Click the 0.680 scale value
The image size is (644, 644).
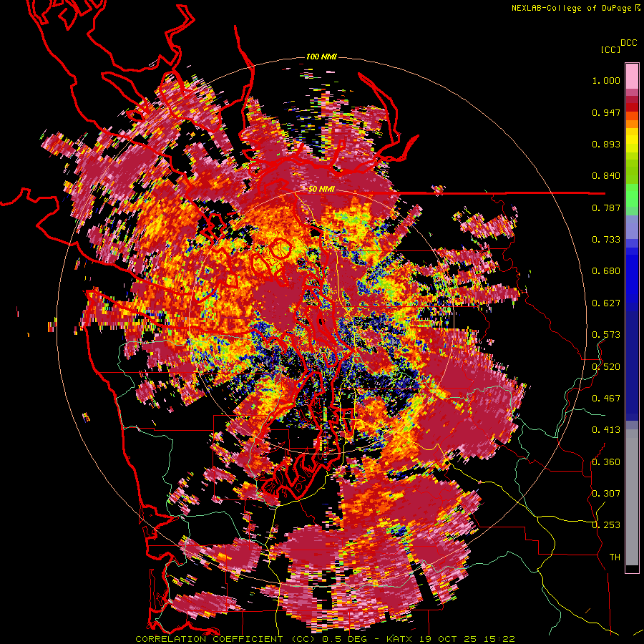coord(606,271)
